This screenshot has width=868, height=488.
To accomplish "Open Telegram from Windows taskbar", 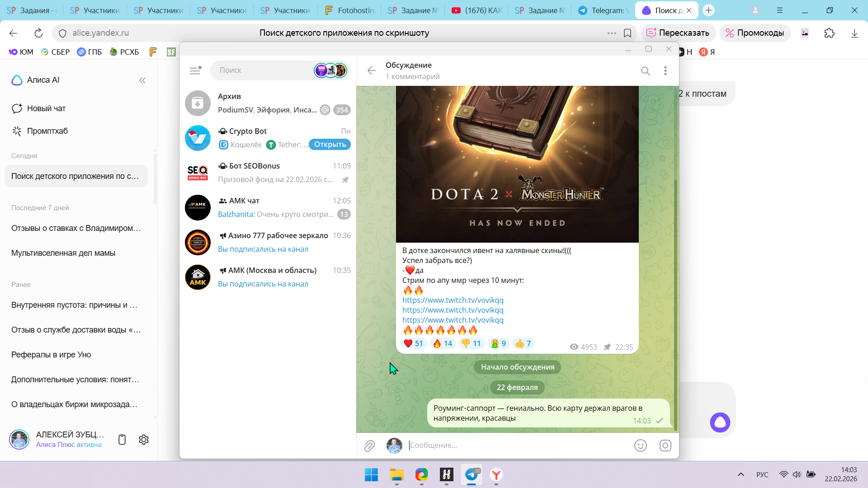I will point(472,474).
